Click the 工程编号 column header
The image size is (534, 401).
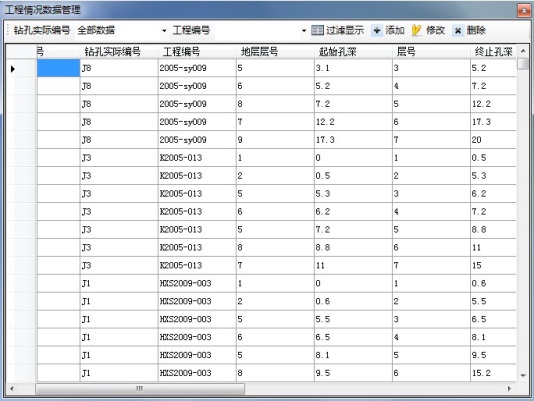pos(197,51)
